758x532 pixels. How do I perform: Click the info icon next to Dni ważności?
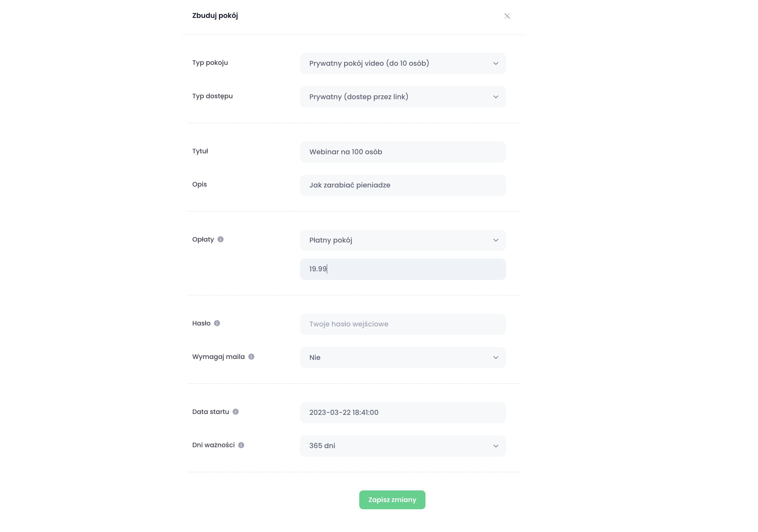pos(241,445)
